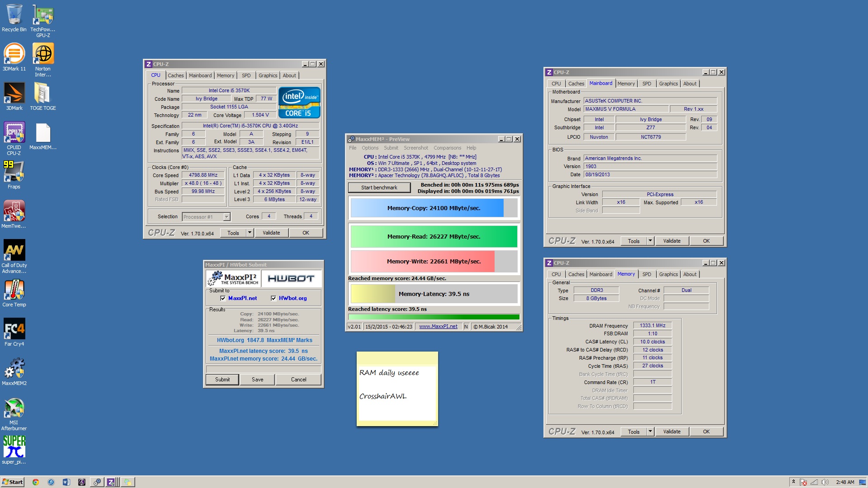The image size is (868, 488).
Task: Open the Comparisons menu in MaxxMEM2
Action: 447,148
